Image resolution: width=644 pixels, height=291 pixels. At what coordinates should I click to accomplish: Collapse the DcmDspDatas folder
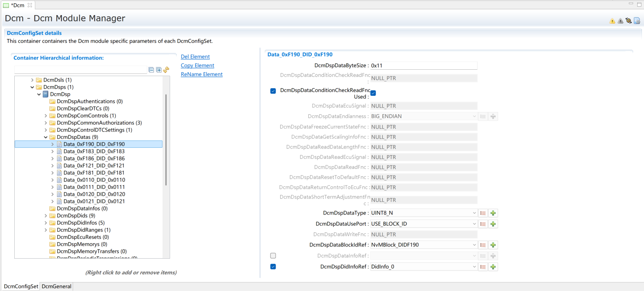pyautogui.click(x=46, y=137)
